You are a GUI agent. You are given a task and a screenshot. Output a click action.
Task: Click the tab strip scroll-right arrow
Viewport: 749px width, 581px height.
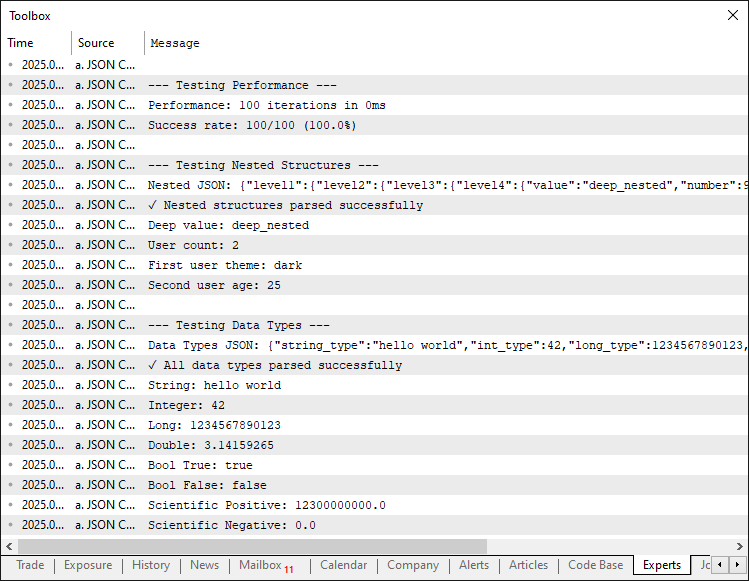[737, 565]
